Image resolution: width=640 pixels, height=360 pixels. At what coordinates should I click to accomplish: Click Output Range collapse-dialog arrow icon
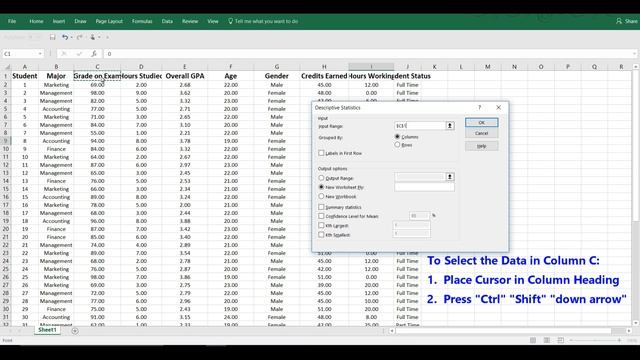(x=449, y=177)
